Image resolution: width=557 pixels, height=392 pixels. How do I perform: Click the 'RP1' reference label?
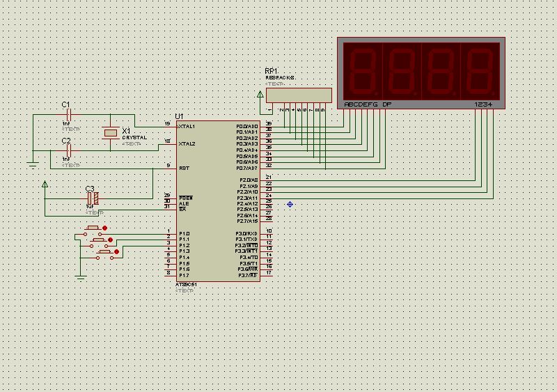tap(272, 71)
